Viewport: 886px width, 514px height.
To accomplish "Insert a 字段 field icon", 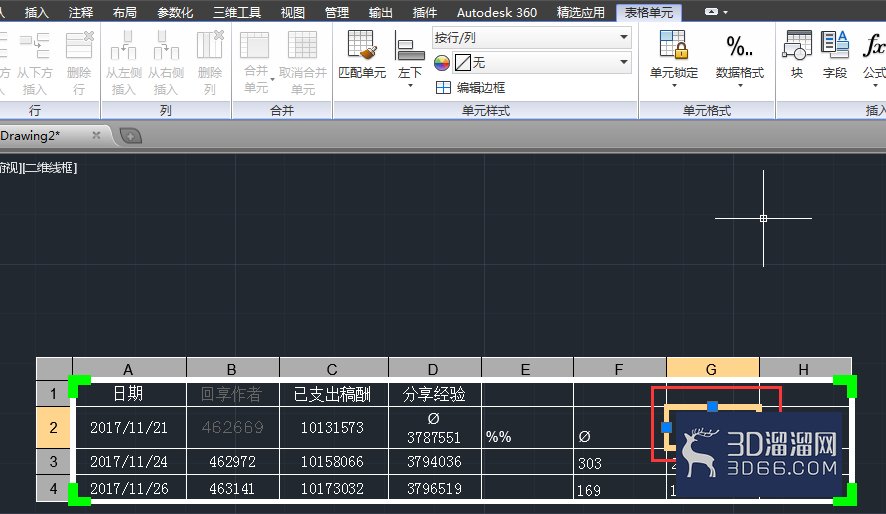I will tap(835, 45).
